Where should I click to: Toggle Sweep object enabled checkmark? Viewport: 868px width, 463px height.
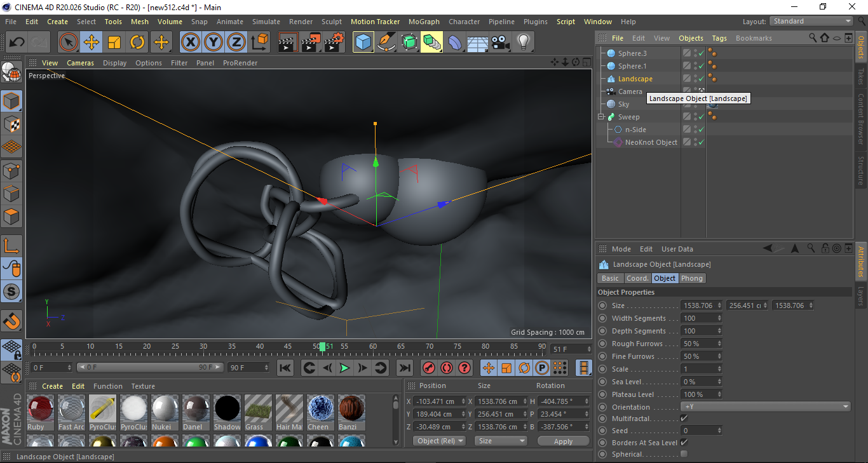tap(701, 117)
